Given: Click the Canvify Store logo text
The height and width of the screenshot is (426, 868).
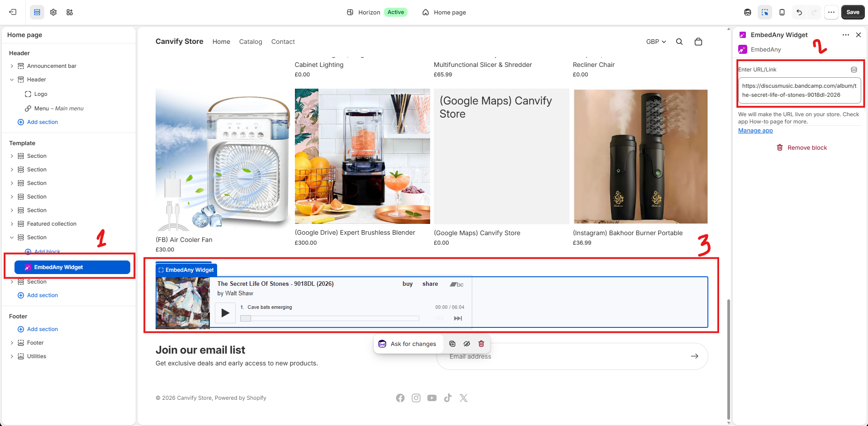Looking at the screenshot, I should click(179, 41).
